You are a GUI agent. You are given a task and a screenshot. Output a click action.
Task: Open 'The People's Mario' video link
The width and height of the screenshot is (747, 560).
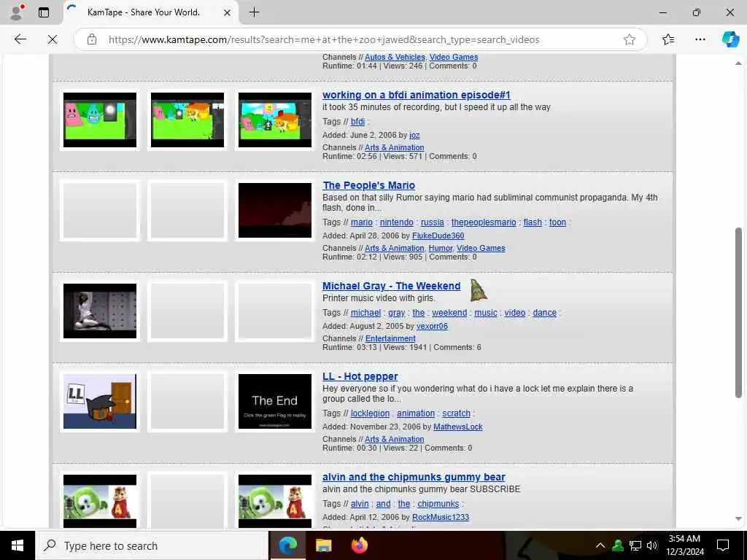[368, 185]
